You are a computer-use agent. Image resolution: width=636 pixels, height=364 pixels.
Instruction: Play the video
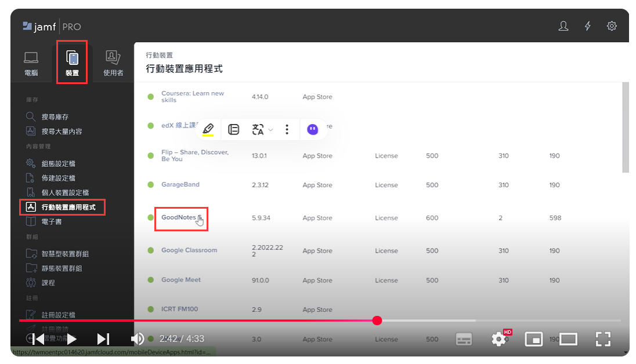[71, 339]
